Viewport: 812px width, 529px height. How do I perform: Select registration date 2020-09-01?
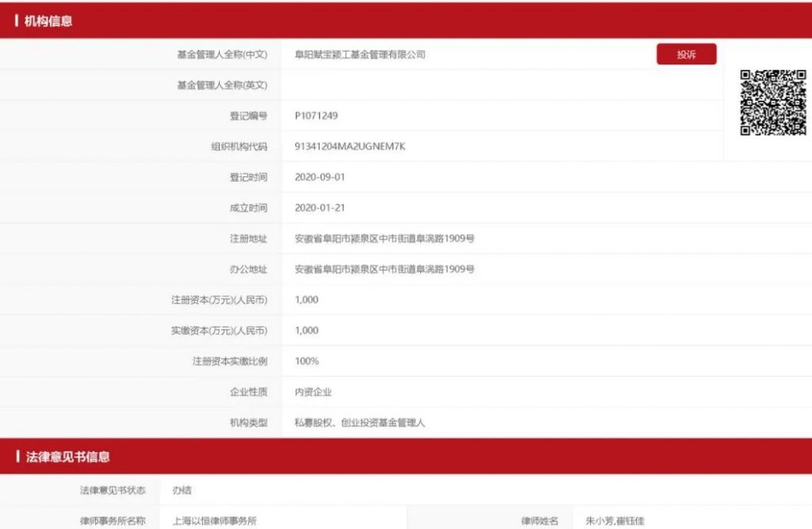coord(320,177)
